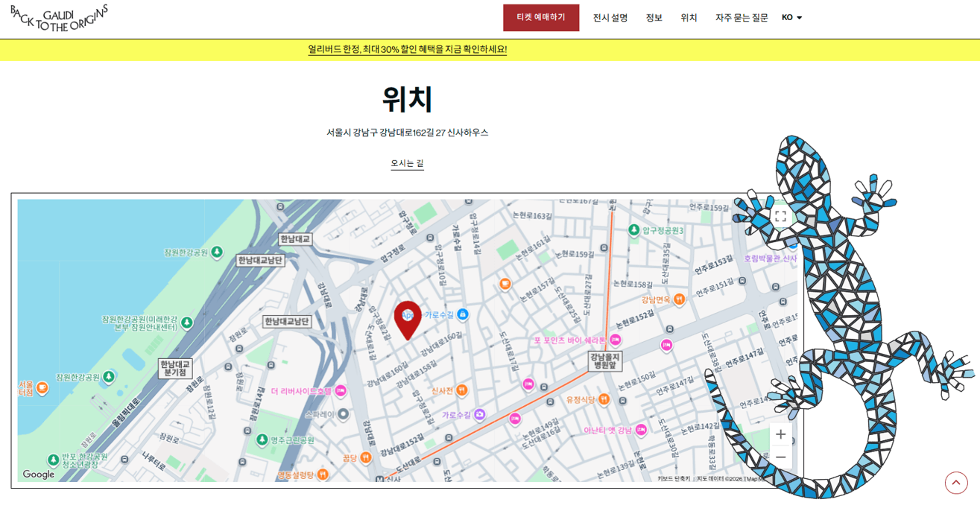The image size is (980, 511).
Task: Click the 논현로163길 street label
Action: pos(532,216)
